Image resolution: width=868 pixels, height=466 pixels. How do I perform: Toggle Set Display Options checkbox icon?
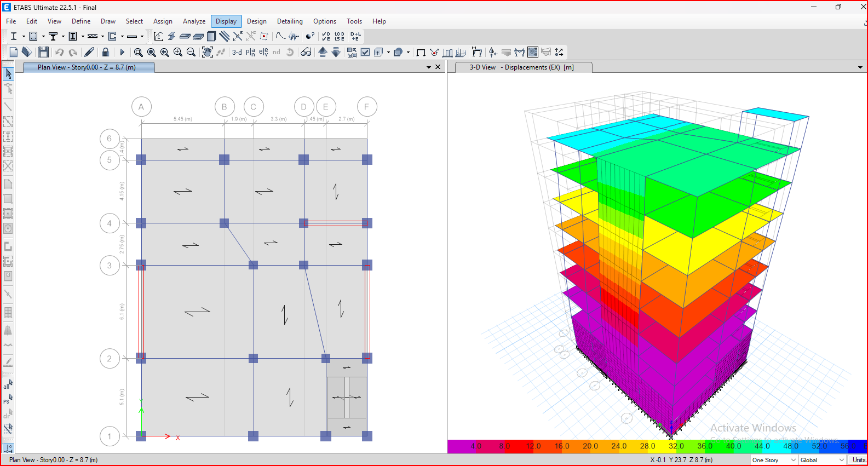coord(365,52)
